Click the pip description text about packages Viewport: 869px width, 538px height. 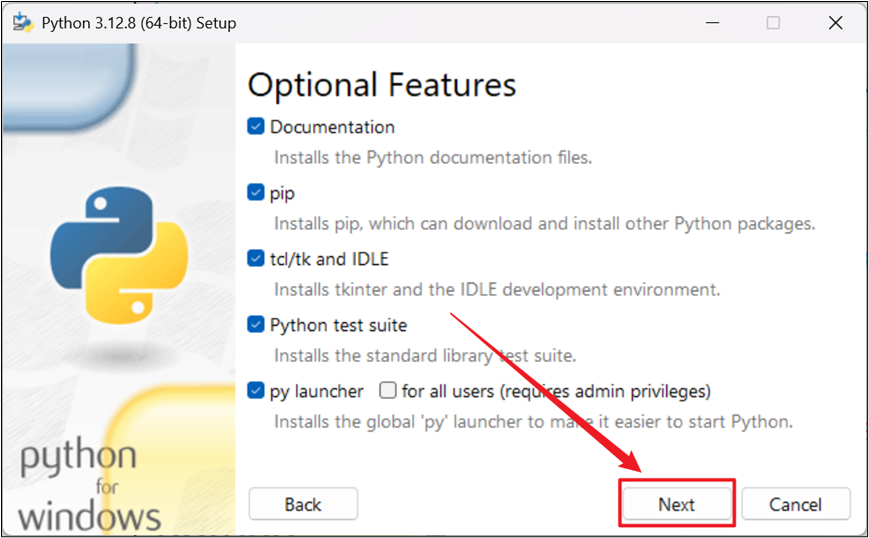tap(544, 224)
